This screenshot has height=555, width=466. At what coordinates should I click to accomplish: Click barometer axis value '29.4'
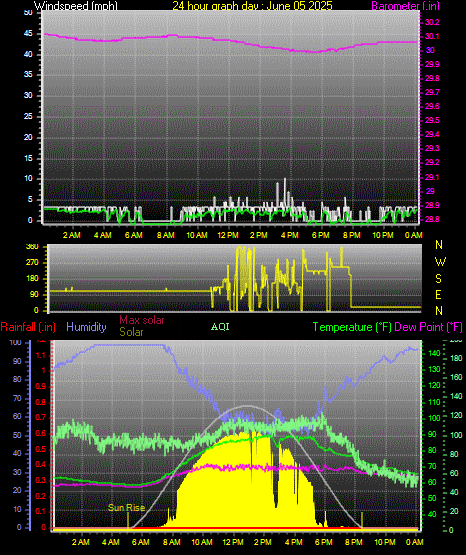[x=432, y=134]
